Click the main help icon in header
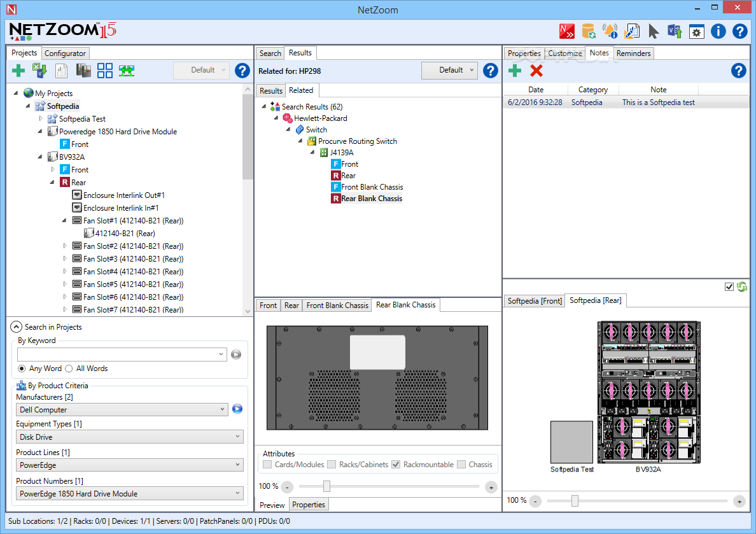The height and width of the screenshot is (534, 756). [739, 31]
